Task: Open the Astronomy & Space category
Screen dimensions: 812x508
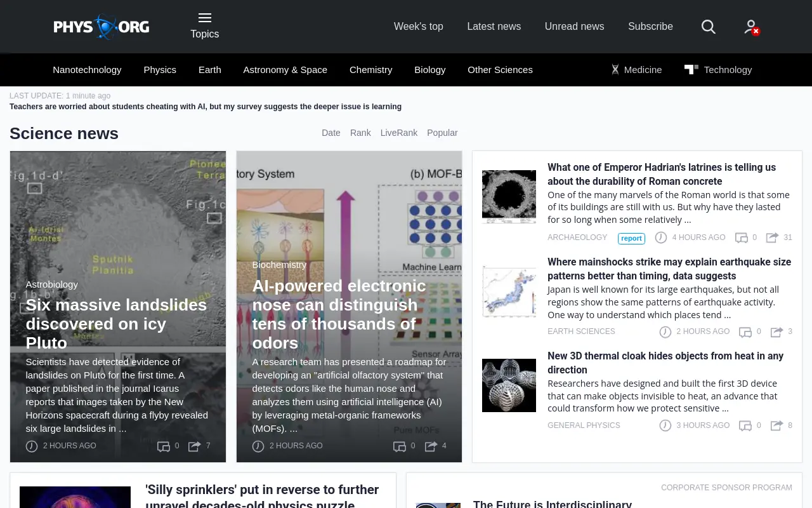Action: [x=285, y=70]
